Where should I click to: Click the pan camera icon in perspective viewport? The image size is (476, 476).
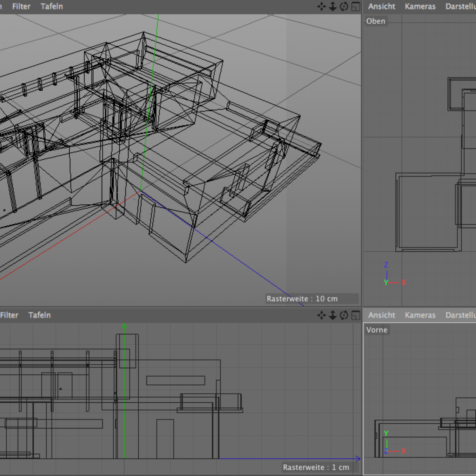point(321,7)
